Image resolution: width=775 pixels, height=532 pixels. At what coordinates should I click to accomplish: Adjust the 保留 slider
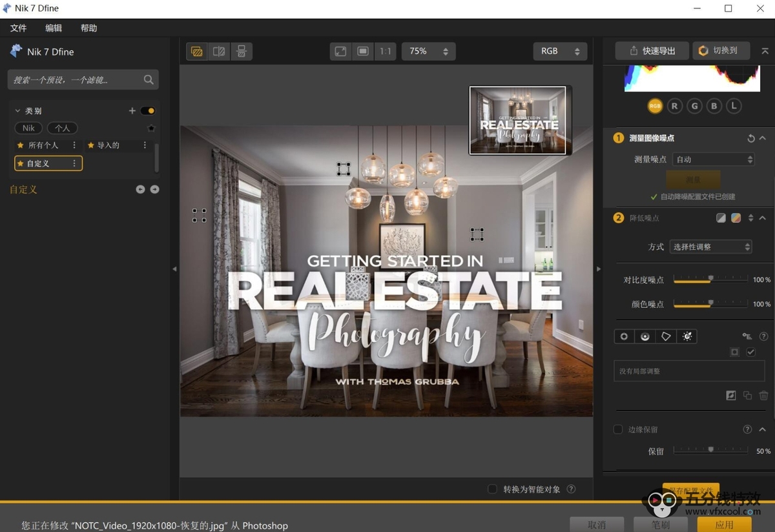(710, 451)
